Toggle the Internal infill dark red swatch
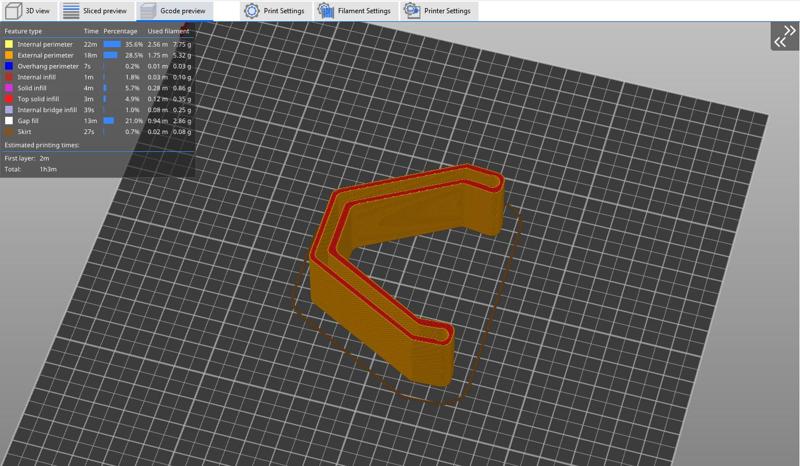This screenshot has height=466, width=800. coord(9,77)
